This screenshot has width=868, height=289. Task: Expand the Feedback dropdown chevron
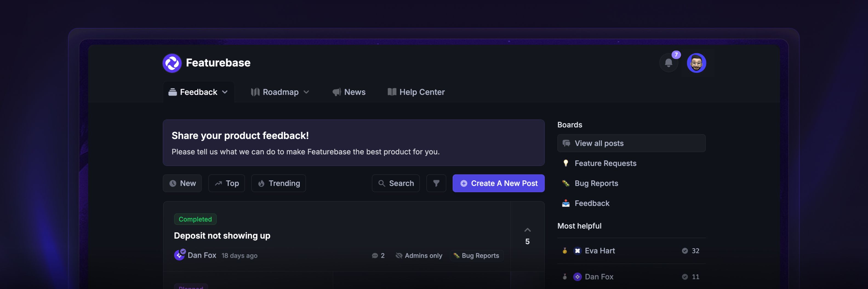225,92
